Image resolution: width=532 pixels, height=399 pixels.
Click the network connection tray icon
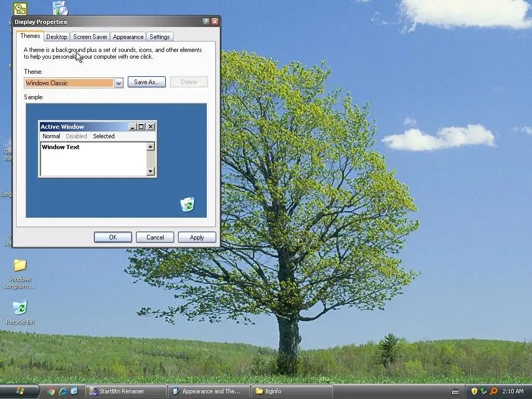(484, 391)
